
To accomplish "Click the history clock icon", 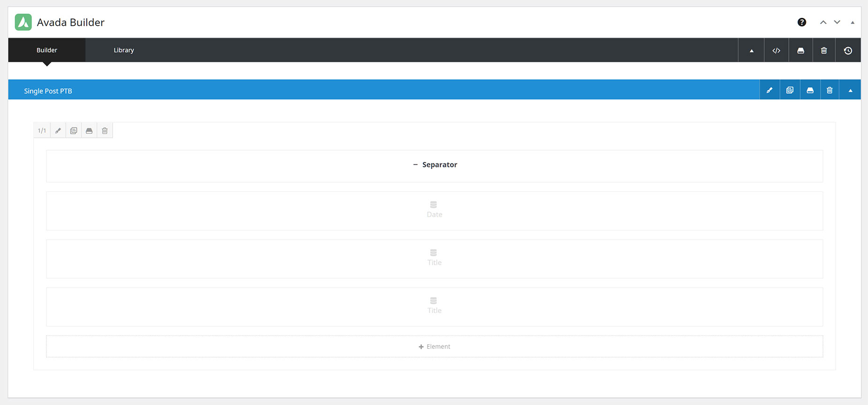I will tap(848, 50).
